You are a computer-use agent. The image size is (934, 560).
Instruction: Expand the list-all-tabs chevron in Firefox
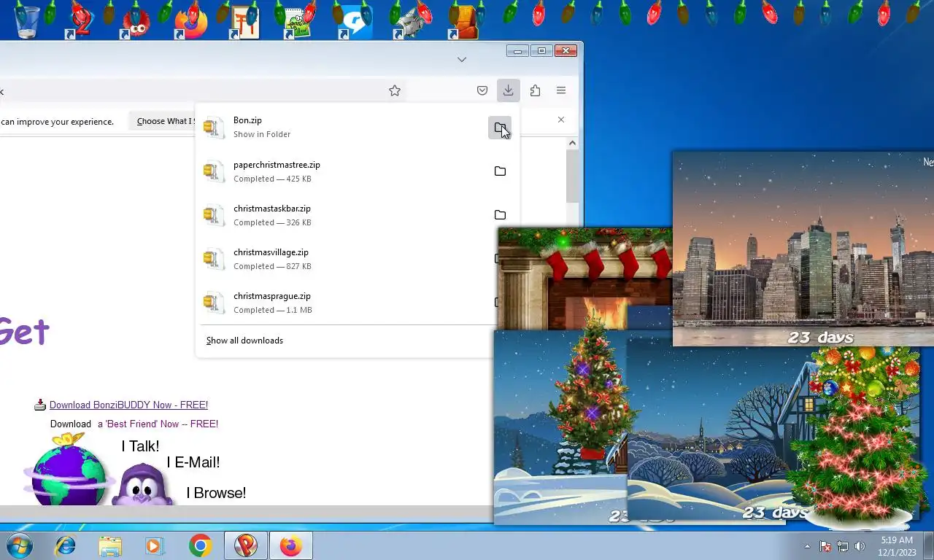coord(462,59)
